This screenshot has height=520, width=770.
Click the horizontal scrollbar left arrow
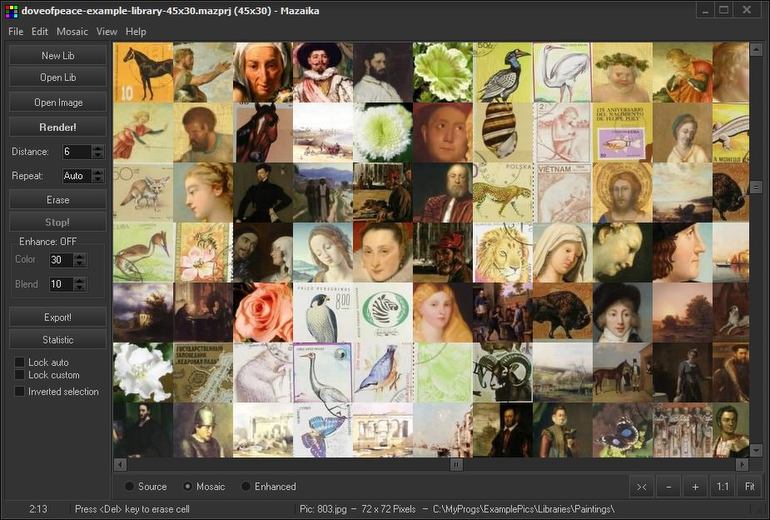point(120,464)
